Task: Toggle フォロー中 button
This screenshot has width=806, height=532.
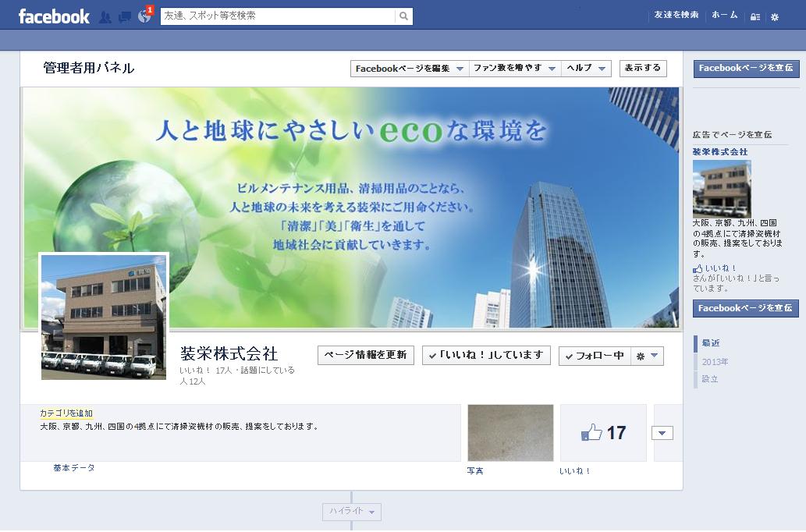Action: (x=595, y=356)
